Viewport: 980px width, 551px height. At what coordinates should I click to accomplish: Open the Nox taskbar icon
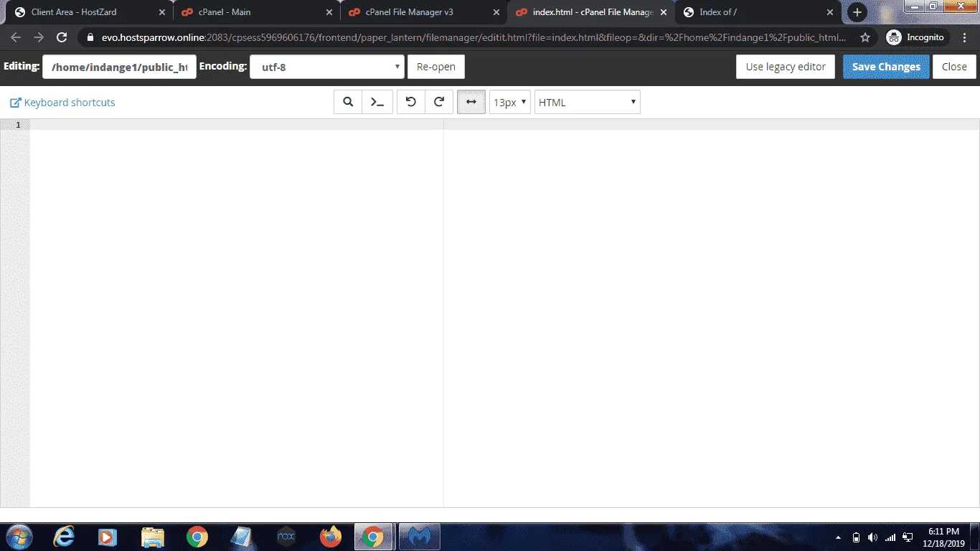coord(286,537)
